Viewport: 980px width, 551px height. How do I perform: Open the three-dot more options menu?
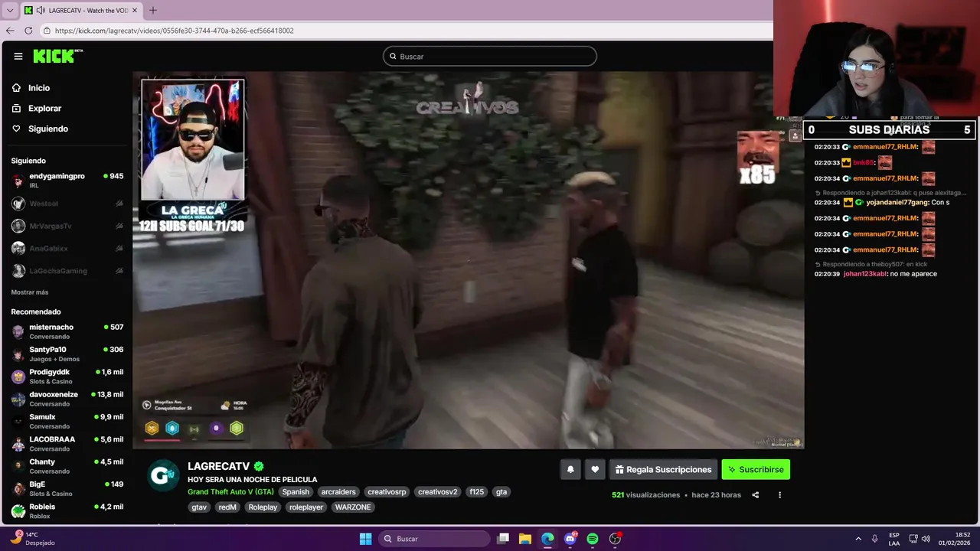[x=779, y=495]
